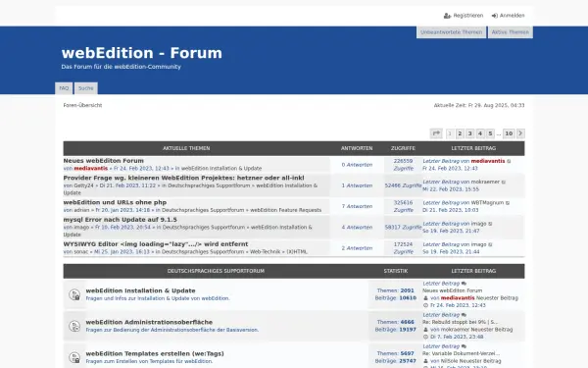588x368 pixels.
Task: Click 7 Antworten on URLs ohne php topic
Action: point(357,206)
